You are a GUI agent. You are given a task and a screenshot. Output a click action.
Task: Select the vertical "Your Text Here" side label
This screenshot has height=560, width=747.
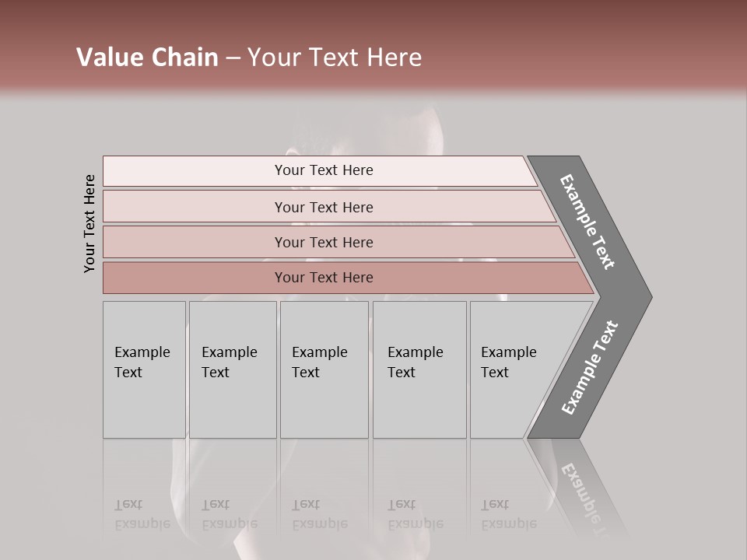tap(89, 223)
